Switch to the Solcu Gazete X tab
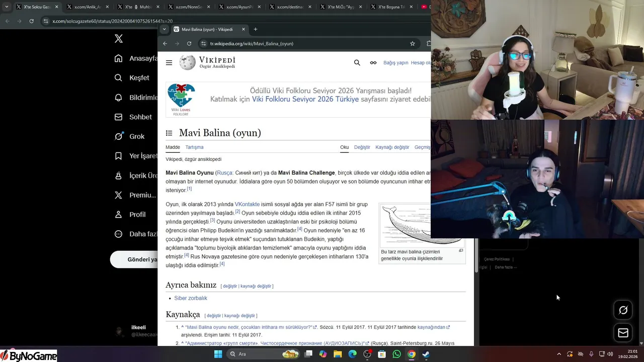The width and height of the screenshot is (644, 362). [37, 7]
